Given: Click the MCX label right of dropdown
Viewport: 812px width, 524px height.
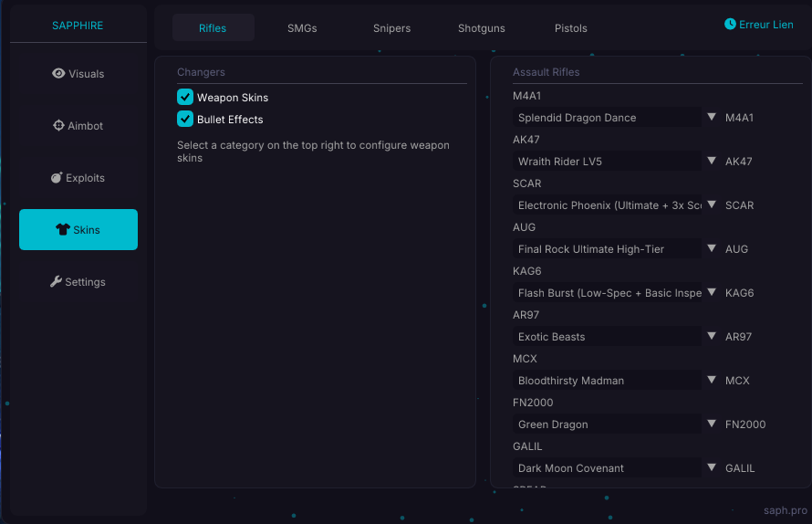Looking at the screenshot, I should pyautogui.click(x=737, y=381).
